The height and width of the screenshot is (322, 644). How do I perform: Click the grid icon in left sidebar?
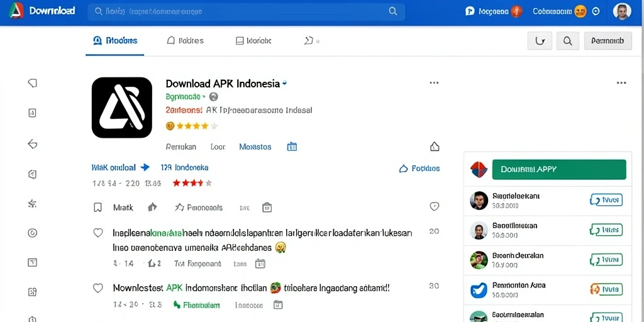pyautogui.click(x=33, y=292)
